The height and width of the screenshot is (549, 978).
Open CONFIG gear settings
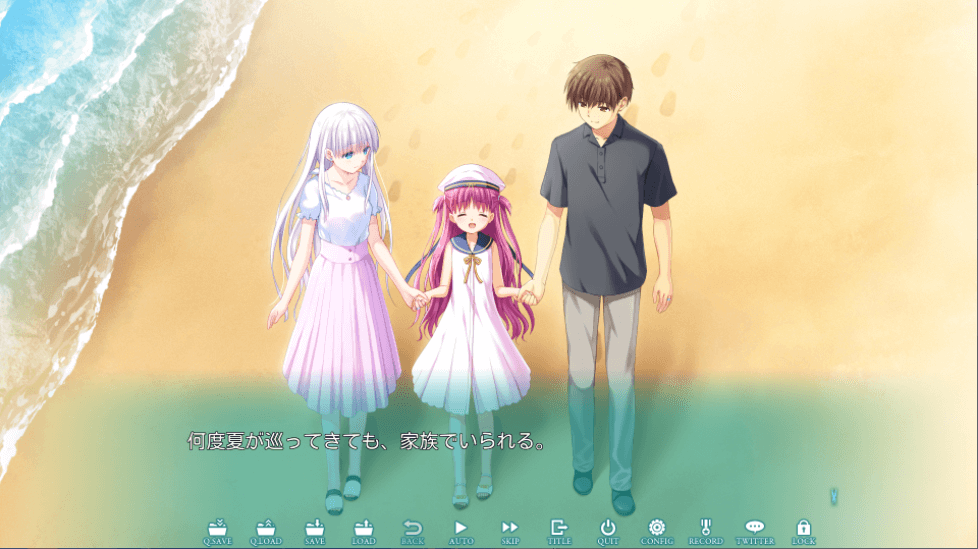(x=657, y=531)
